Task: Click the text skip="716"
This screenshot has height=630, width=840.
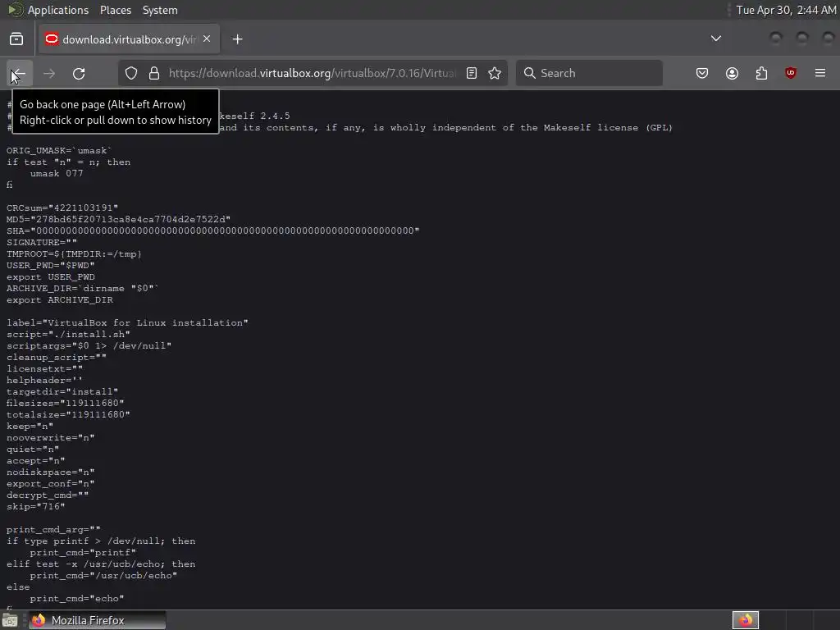Action: click(x=35, y=507)
